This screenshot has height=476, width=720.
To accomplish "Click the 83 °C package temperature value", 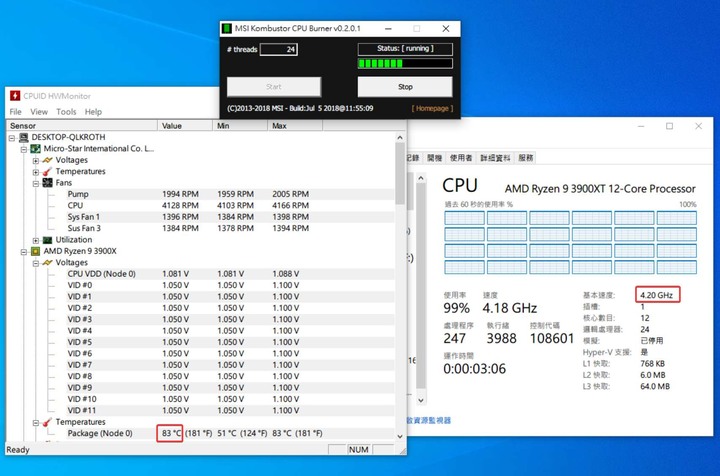I will point(171,433).
